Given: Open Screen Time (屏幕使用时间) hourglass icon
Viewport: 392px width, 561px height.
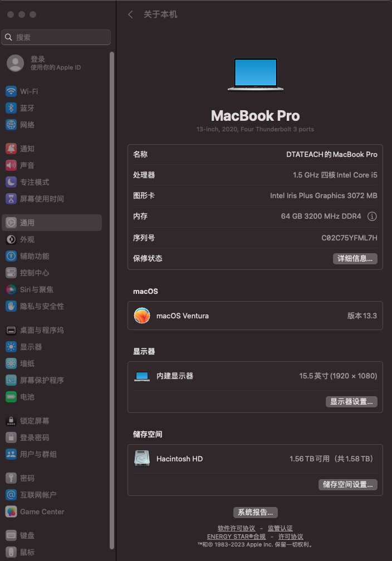Looking at the screenshot, I should 11,199.
